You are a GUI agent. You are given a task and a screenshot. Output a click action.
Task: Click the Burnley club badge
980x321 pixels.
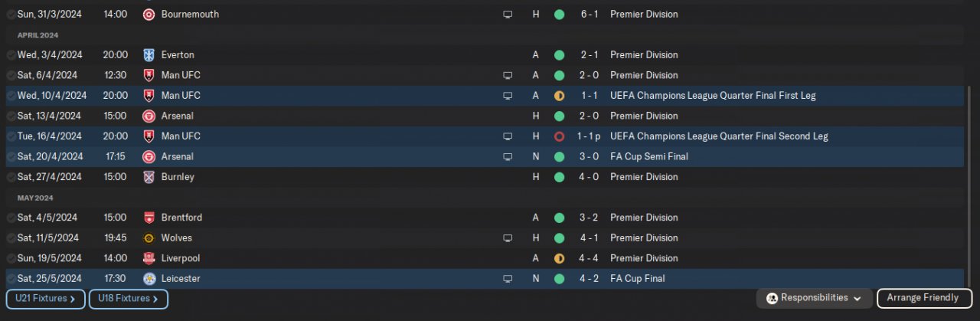pos(149,177)
